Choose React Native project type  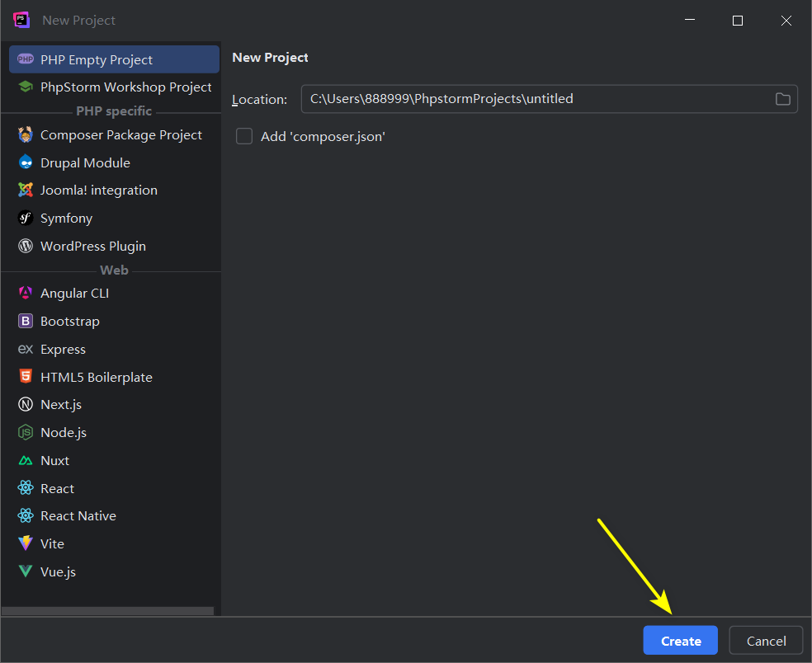pyautogui.click(x=114, y=515)
